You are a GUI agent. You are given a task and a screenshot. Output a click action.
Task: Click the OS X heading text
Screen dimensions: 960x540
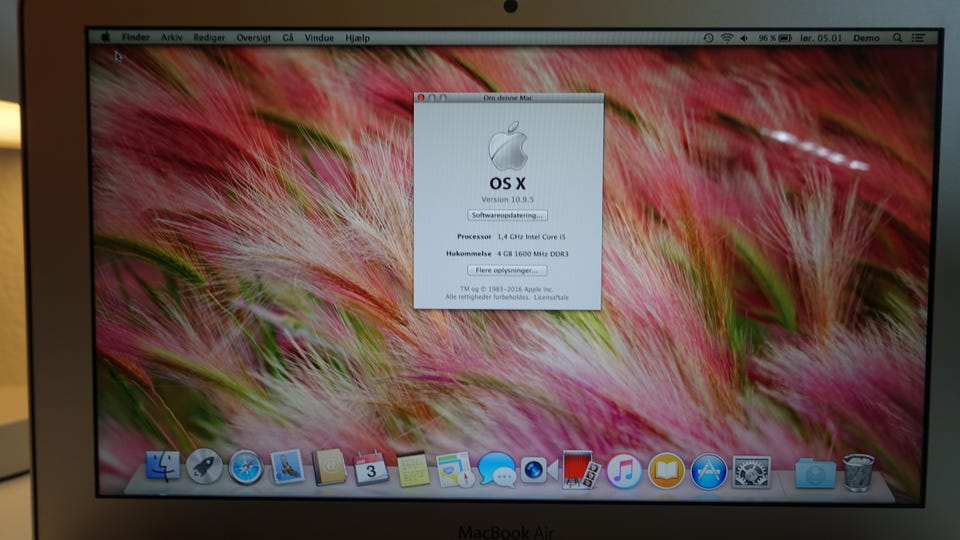point(507,183)
